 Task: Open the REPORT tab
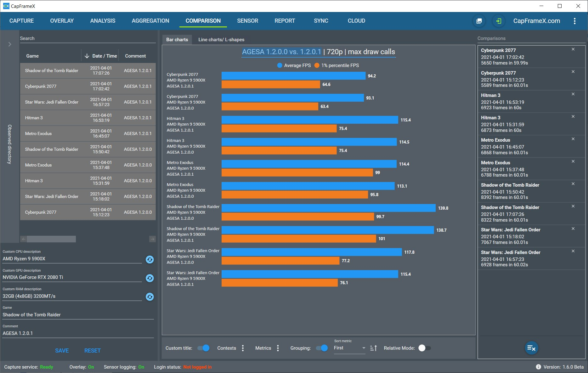pos(285,21)
